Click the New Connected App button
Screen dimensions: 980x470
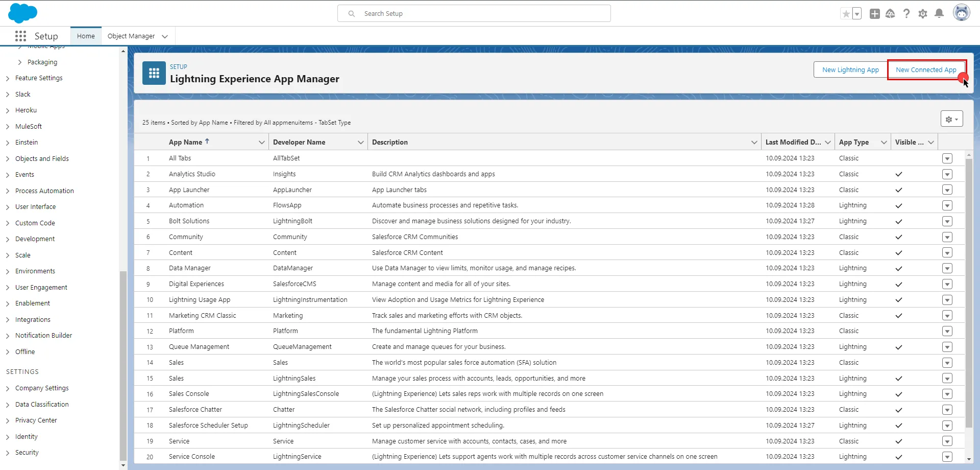[x=926, y=70]
